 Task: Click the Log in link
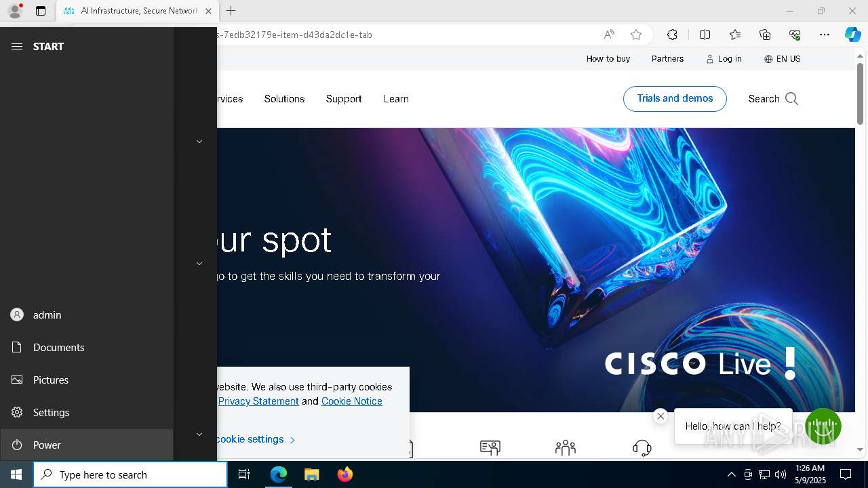pos(724,59)
